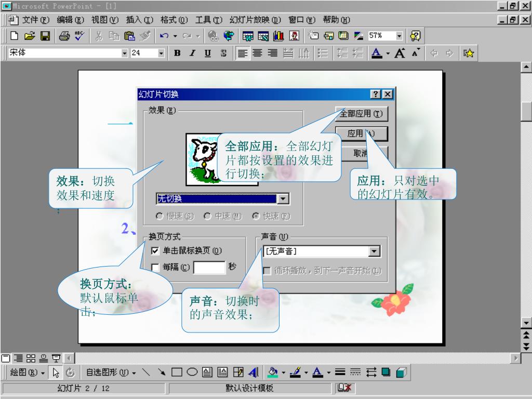Click fill color paint bucket swatch
The image size is (532, 399).
pyautogui.click(x=273, y=372)
